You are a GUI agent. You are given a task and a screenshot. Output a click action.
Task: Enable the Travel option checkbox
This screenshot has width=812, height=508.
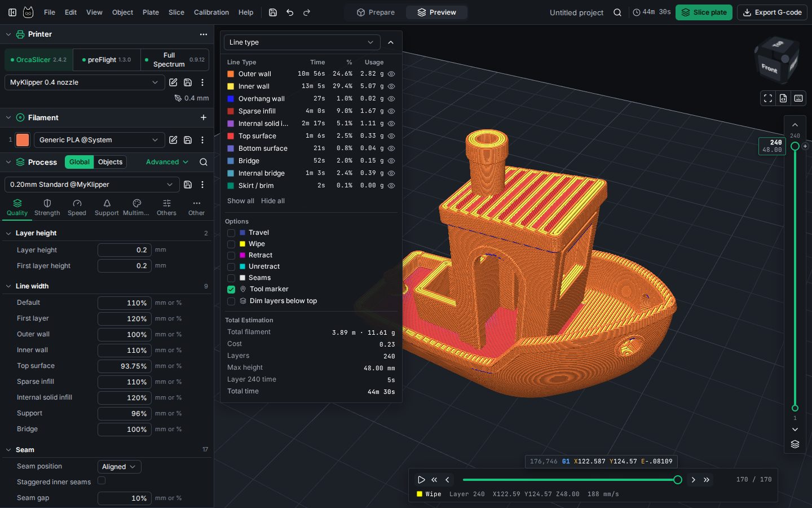pos(231,233)
